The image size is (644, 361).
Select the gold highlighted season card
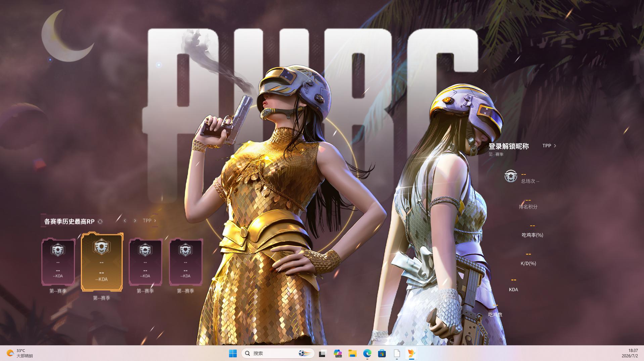click(x=102, y=262)
